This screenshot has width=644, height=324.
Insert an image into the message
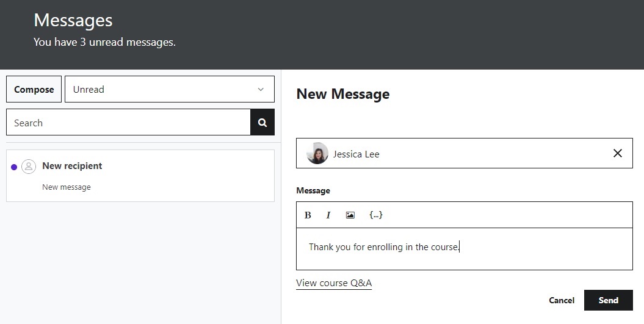[x=350, y=215]
